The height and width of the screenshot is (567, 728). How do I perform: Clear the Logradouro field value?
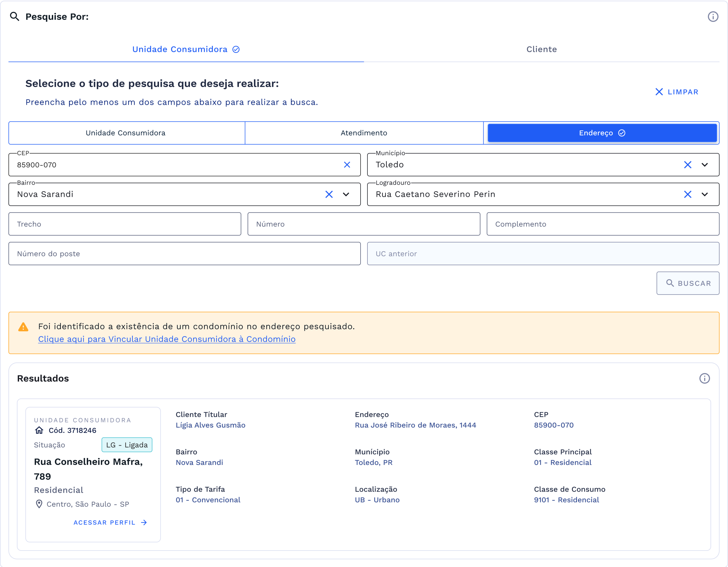(x=687, y=194)
